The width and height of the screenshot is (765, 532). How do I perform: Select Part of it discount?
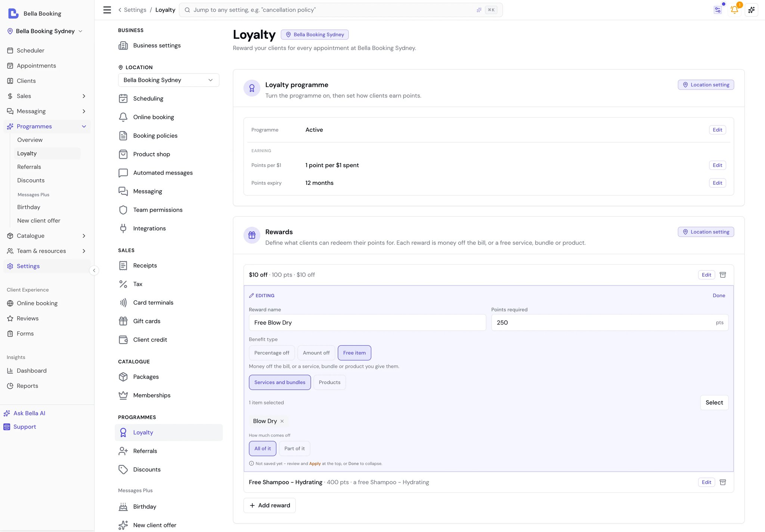pos(294,448)
